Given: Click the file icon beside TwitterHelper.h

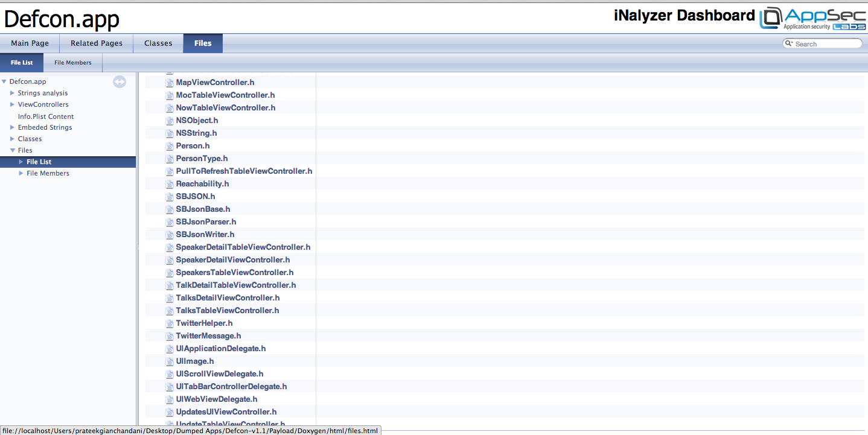Looking at the screenshot, I should click(x=170, y=323).
